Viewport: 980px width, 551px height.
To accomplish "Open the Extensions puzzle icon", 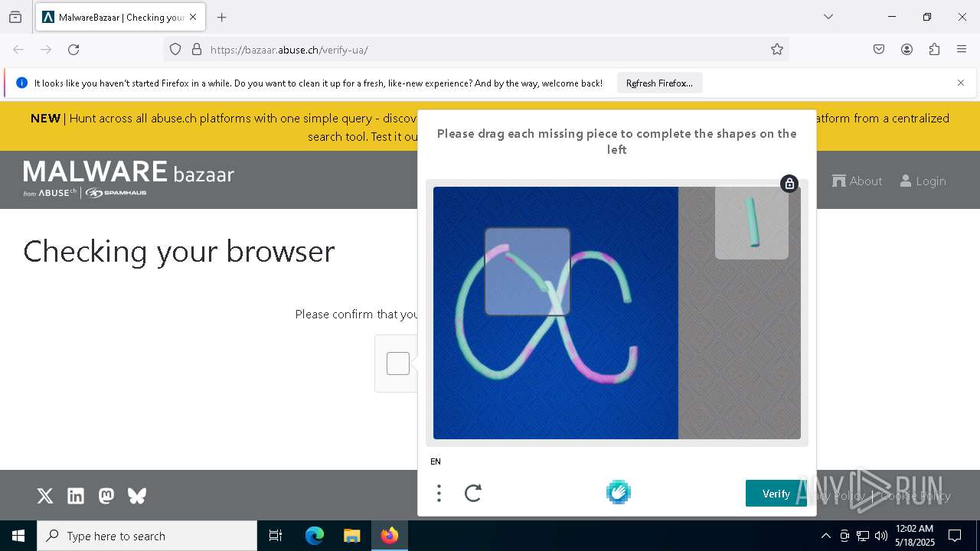I will pyautogui.click(x=934, y=50).
